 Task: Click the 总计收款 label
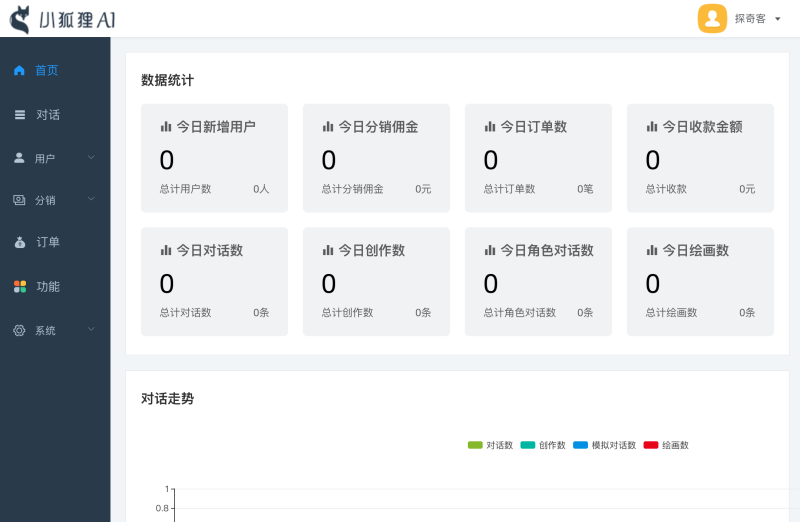[666, 189]
